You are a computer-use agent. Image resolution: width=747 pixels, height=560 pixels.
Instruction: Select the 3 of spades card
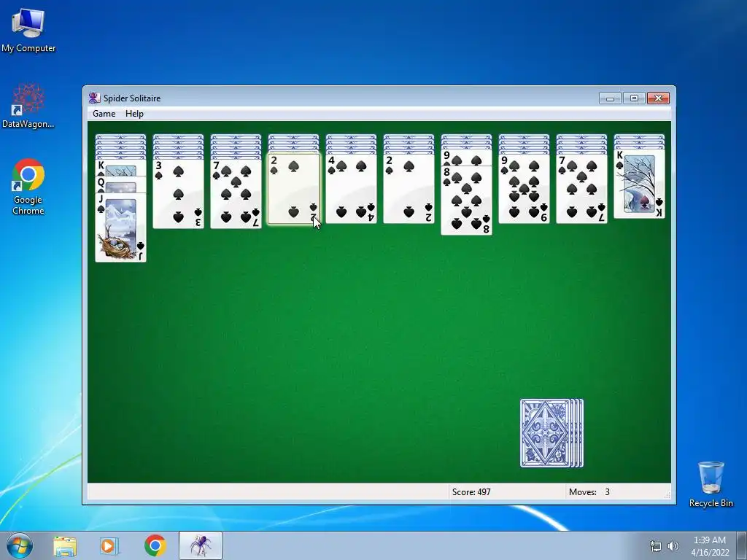[x=178, y=194]
